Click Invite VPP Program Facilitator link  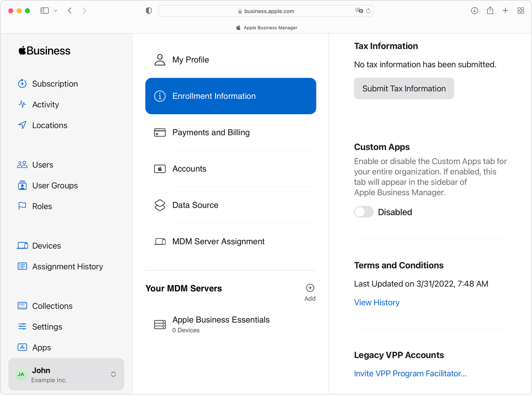[410, 374]
